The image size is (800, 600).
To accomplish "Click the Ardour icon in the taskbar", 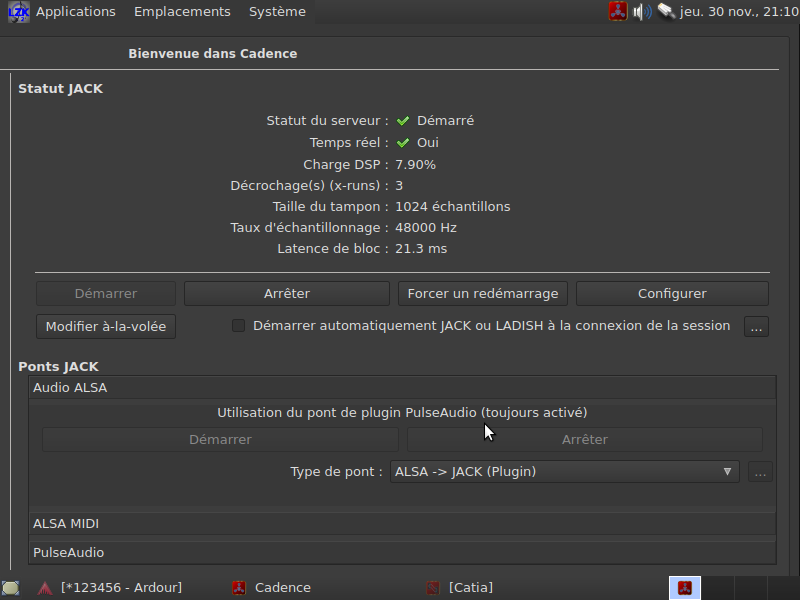I will pyautogui.click(x=45, y=588).
